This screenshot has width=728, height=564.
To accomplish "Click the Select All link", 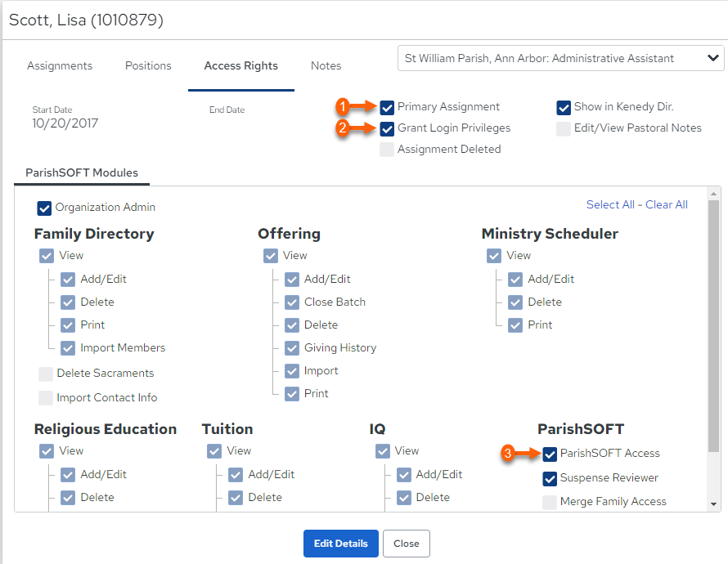I will coord(610,204).
